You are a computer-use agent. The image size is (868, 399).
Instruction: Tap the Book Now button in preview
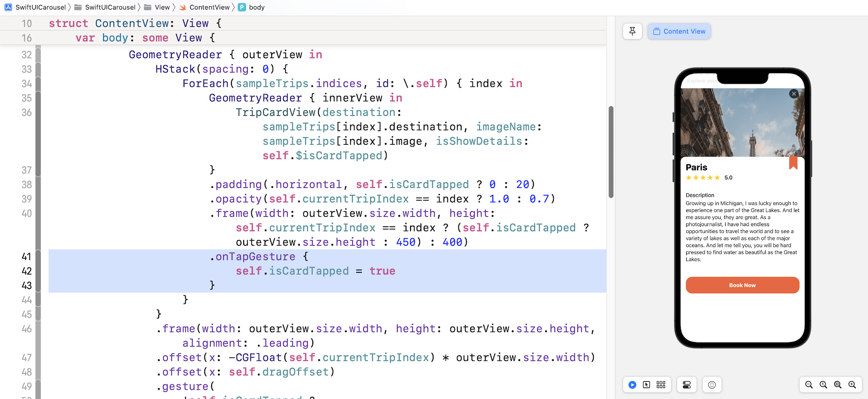742,285
